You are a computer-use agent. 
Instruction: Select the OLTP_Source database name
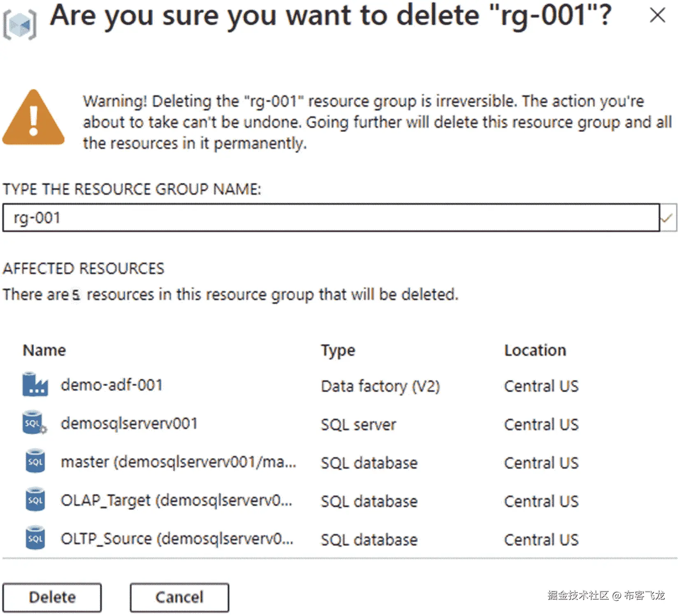coord(177,539)
